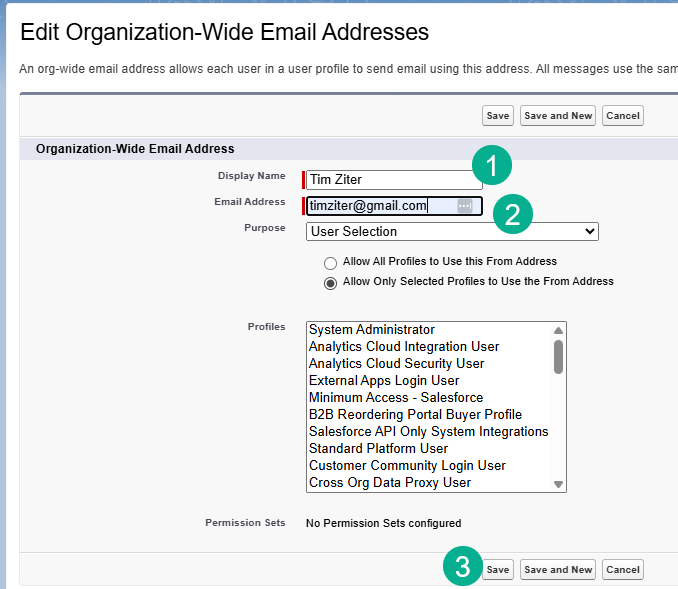
Task: Click the green step 1 marker
Action: 492,166
